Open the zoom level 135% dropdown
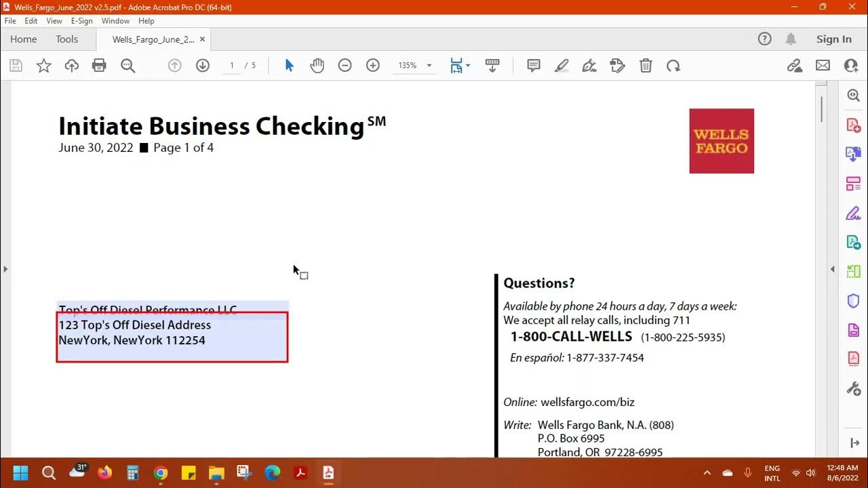 pos(429,66)
